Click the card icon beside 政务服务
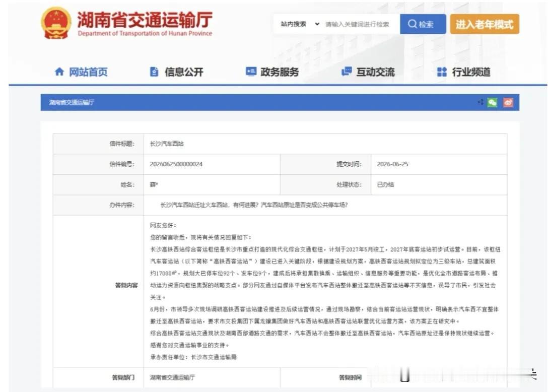The height and width of the screenshot is (392, 548). pyautogui.click(x=251, y=72)
